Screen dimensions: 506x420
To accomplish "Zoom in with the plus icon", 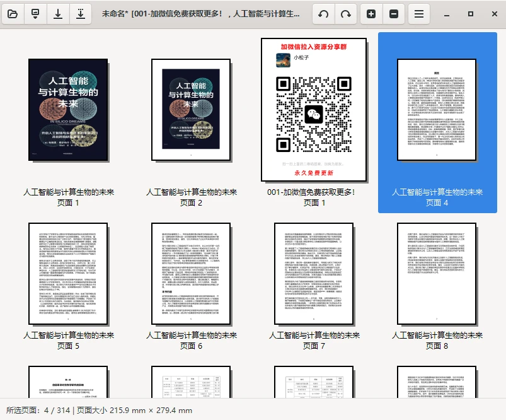I will pos(371,14).
